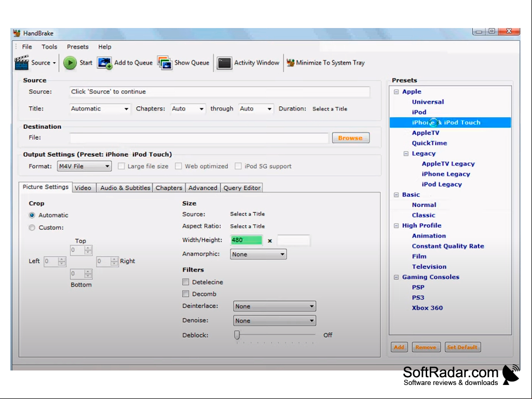Click the Destination File input field

point(199,137)
